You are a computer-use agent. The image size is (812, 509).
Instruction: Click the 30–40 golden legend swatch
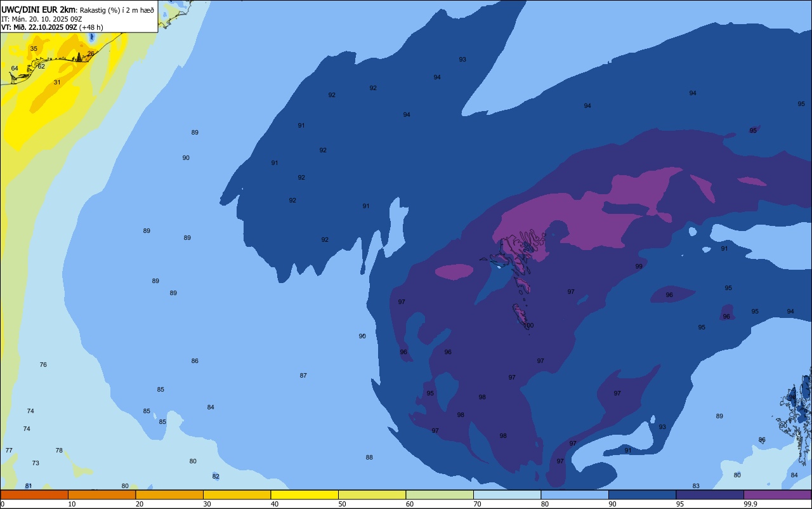(237, 494)
